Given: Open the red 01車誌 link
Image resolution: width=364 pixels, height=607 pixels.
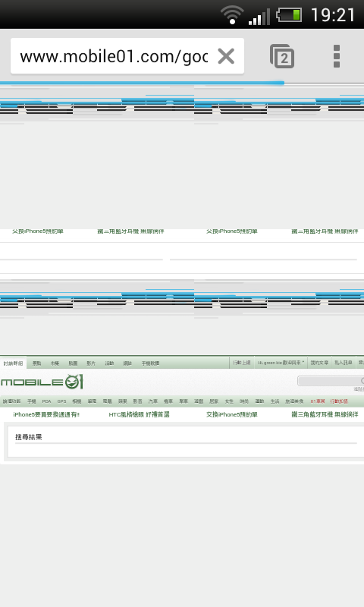Looking at the screenshot, I should (318, 401).
